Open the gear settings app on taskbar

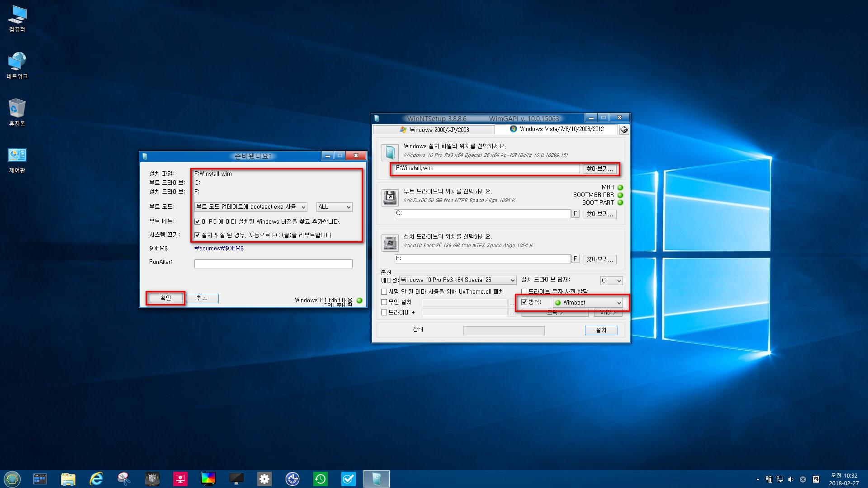264,479
